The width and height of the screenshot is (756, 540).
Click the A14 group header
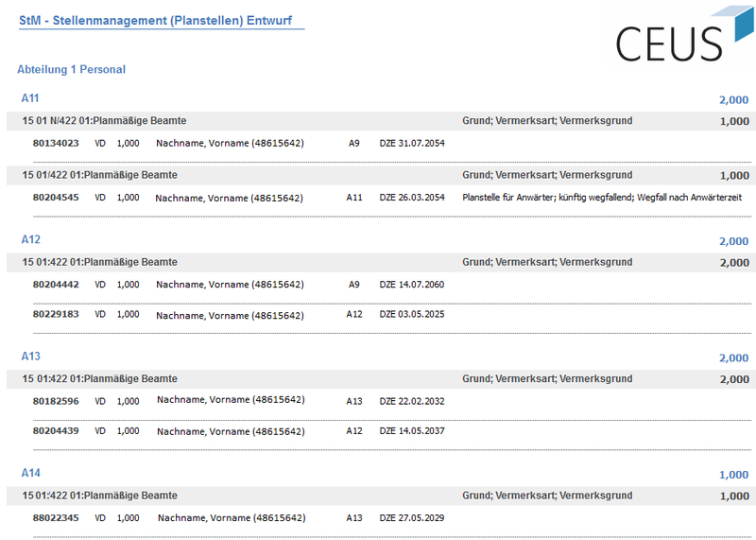click(x=30, y=473)
